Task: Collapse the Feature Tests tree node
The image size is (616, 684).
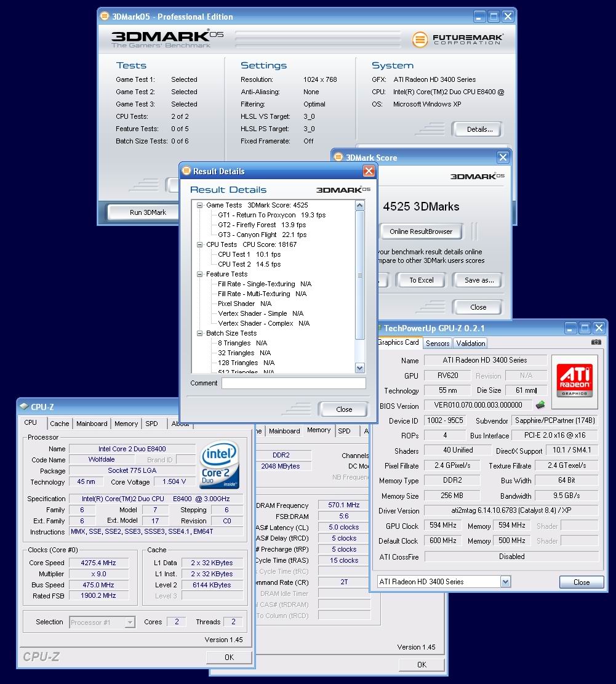Action: click(199, 274)
